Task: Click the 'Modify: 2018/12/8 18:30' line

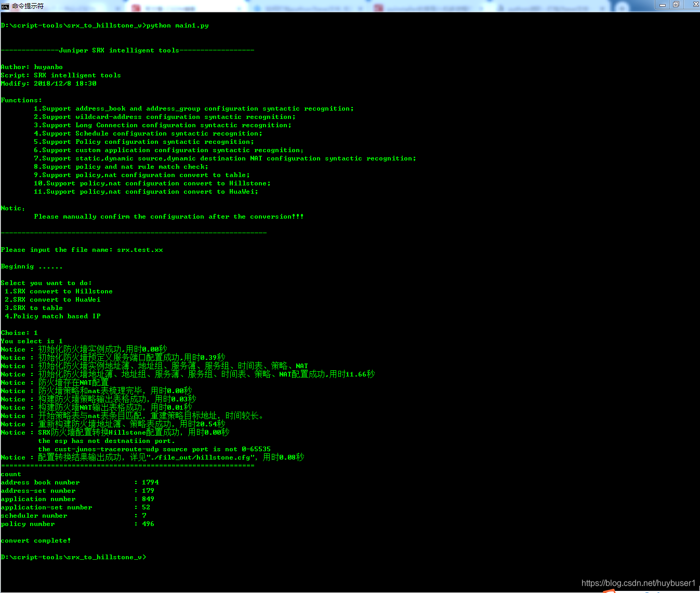Action: point(49,84)
